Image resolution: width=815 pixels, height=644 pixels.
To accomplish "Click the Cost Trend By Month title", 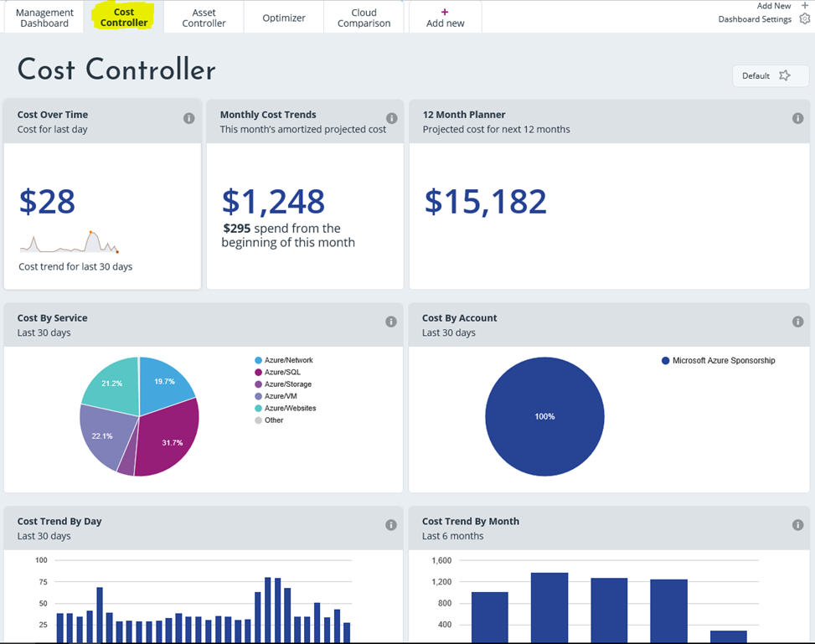I will coord(471,522).
